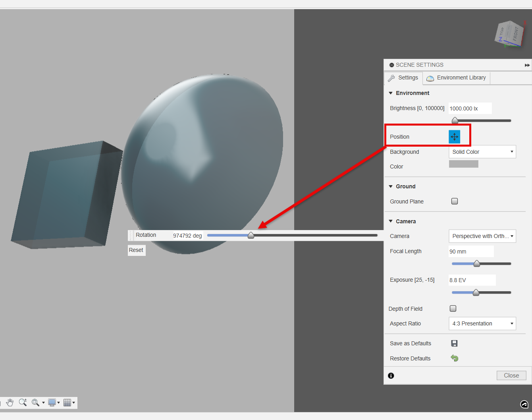
Task: Click the info icon at panel bottom
Action: [391, 375]
